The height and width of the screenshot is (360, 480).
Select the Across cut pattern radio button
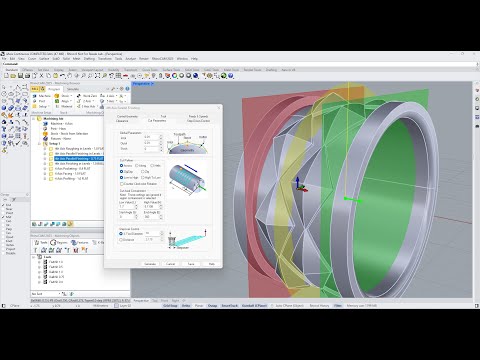(x=122, y=166)
